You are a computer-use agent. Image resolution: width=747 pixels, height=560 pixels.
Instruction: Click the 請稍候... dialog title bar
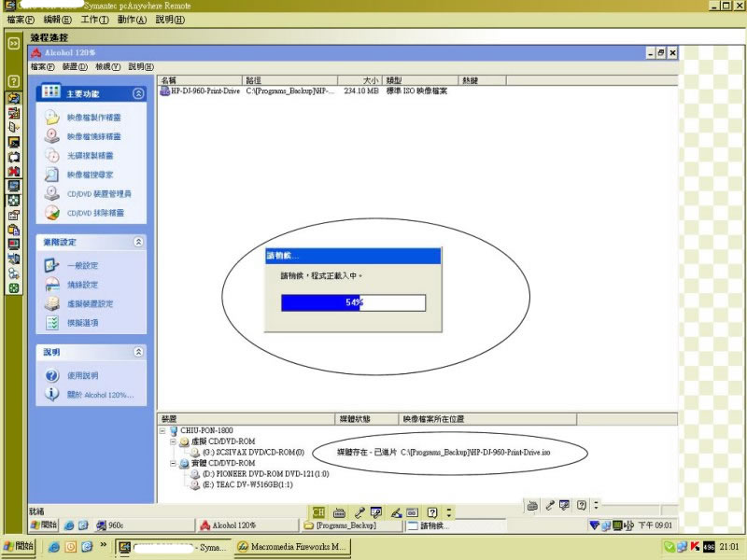[353, 256]
